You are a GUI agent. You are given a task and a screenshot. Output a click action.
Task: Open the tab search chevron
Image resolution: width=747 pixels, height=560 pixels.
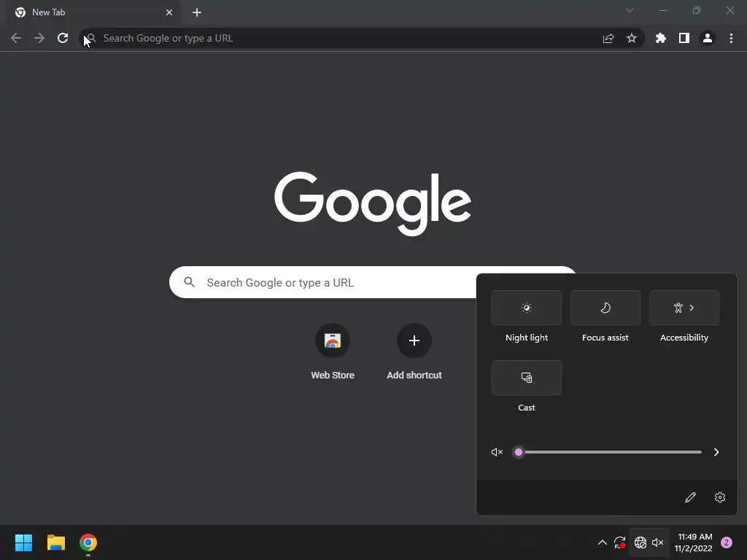pos(630,10)
